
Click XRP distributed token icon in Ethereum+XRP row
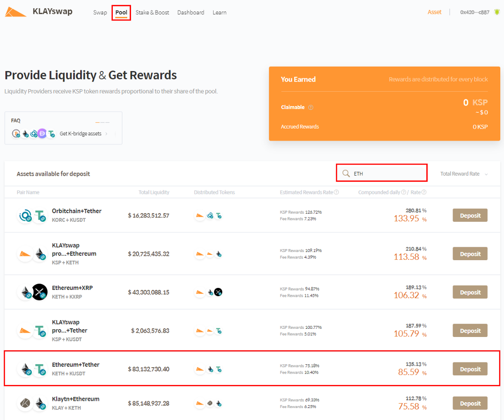pos(218,292)
